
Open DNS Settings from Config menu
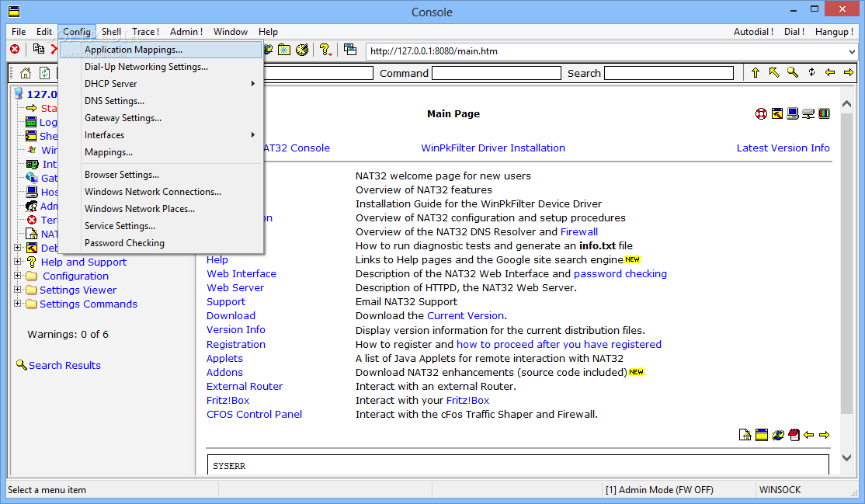161,101
